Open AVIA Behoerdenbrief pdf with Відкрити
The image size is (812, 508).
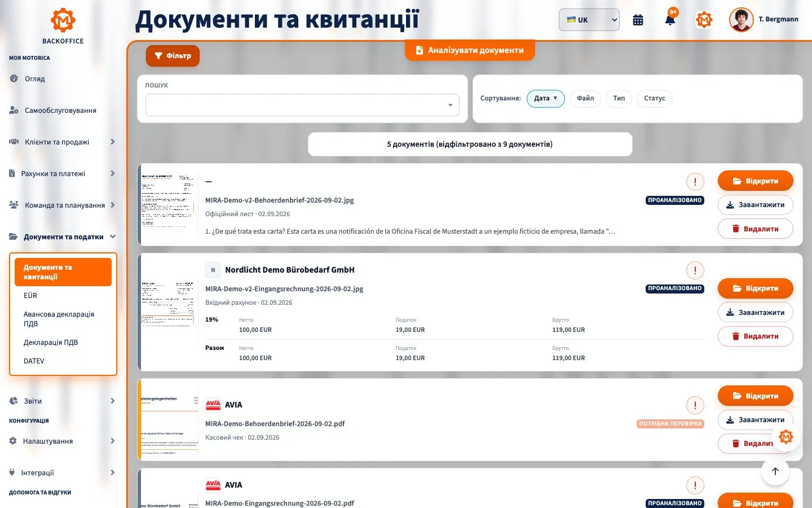coord(756,396)
